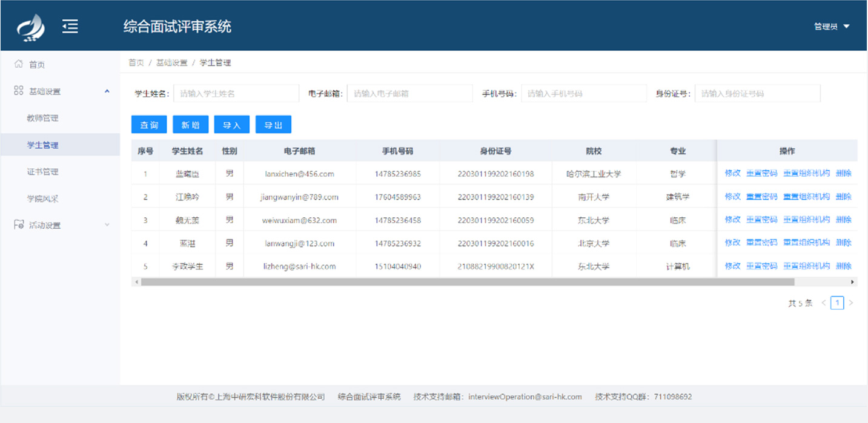This screenshot has height=423, width=868.
Task: Focus the 手机号码 input field
Action: 584,94
